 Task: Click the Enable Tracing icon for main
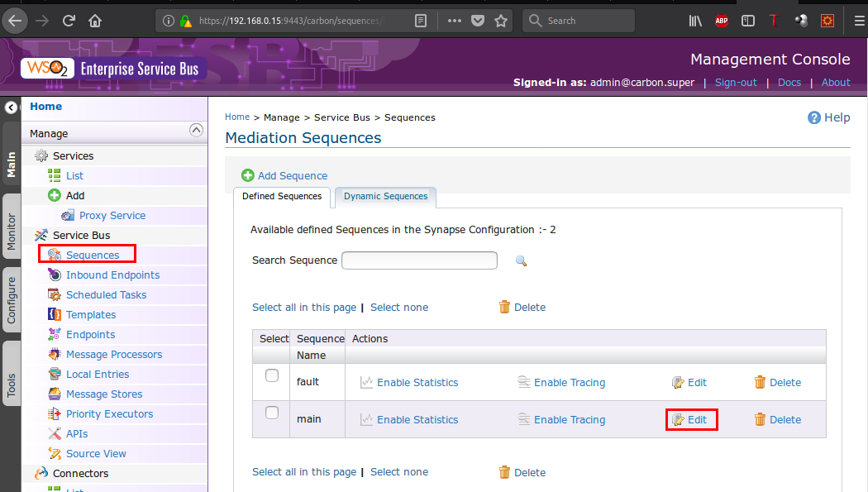(x=523, y=419)
